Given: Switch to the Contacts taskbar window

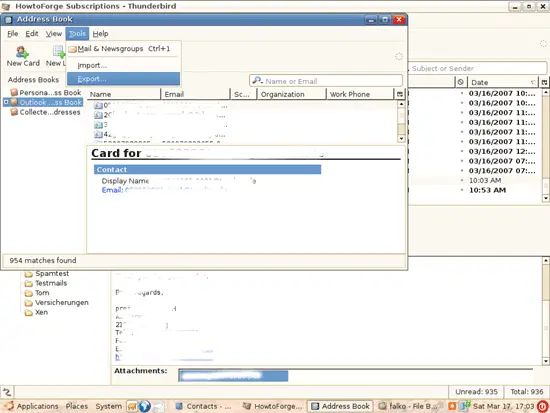Looking at the screenshot, I should [203, 406].
